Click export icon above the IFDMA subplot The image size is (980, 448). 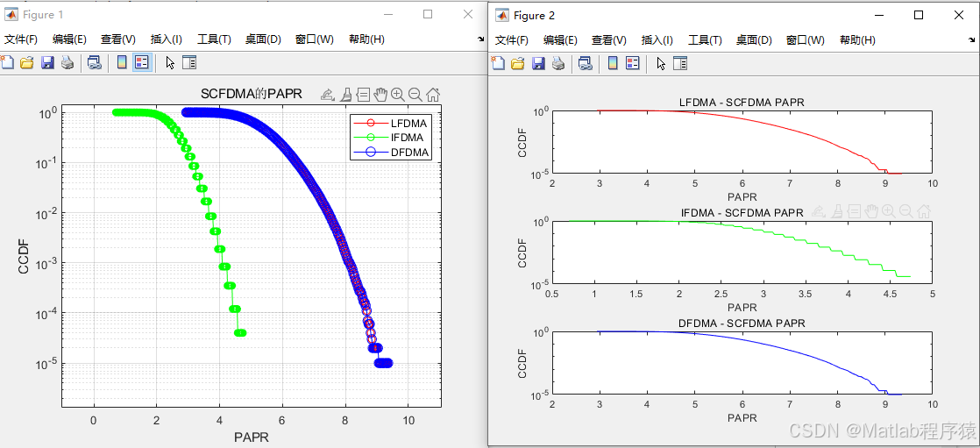[x=817, y=211]
